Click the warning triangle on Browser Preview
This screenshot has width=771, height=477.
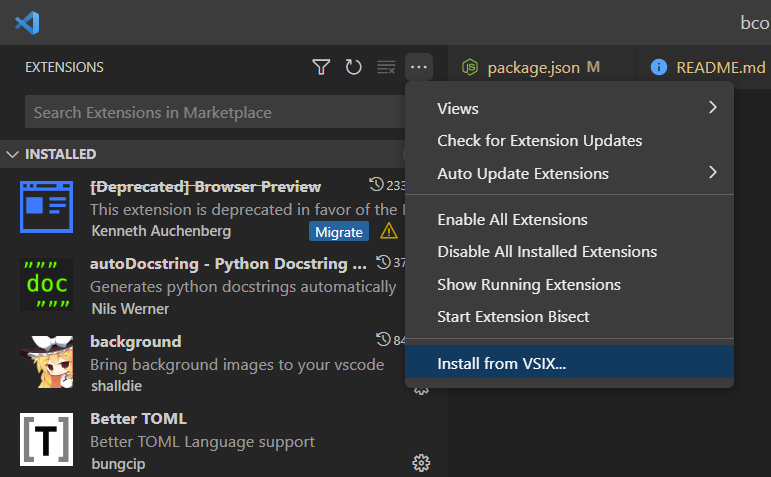(388, 231)
